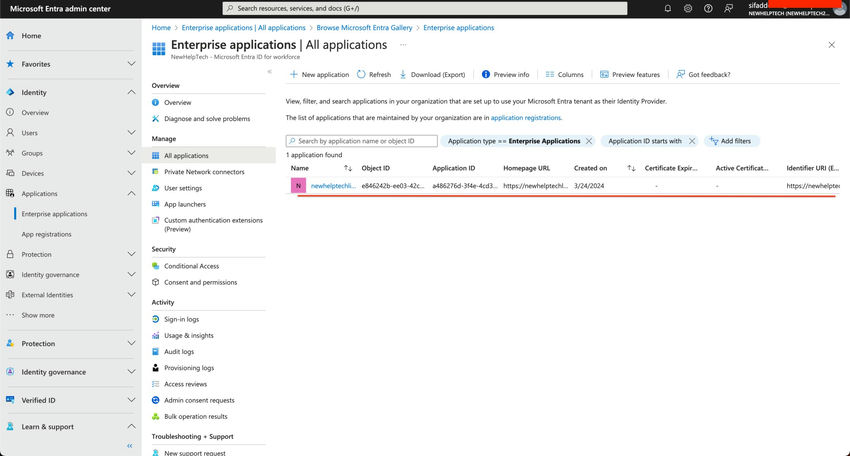Click the ellipsis next to page title

point(403,45)
